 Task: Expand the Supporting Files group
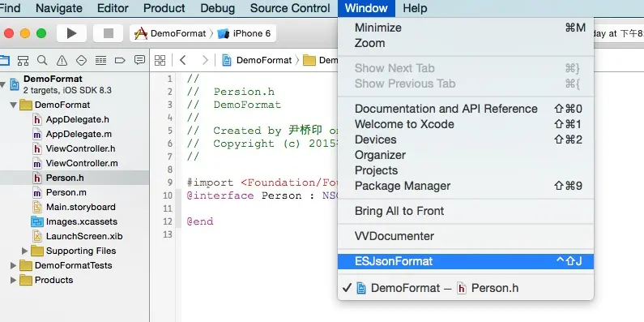pos(24,251)
